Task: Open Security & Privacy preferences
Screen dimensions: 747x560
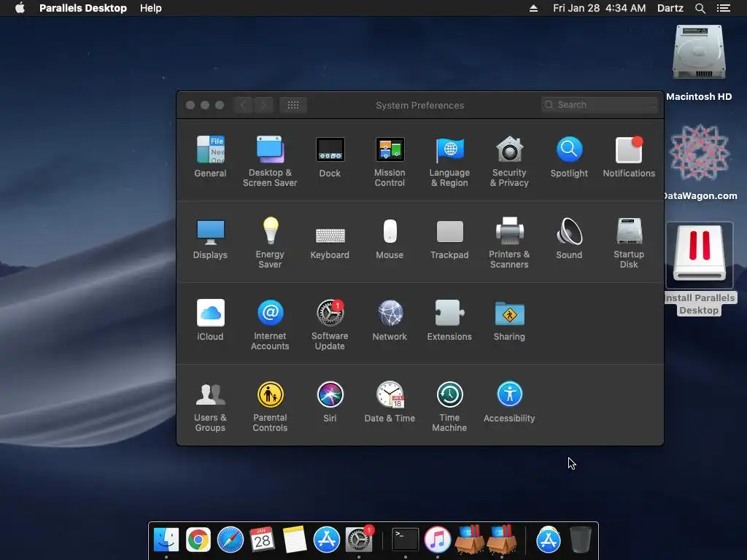Action: pos(509,161)
